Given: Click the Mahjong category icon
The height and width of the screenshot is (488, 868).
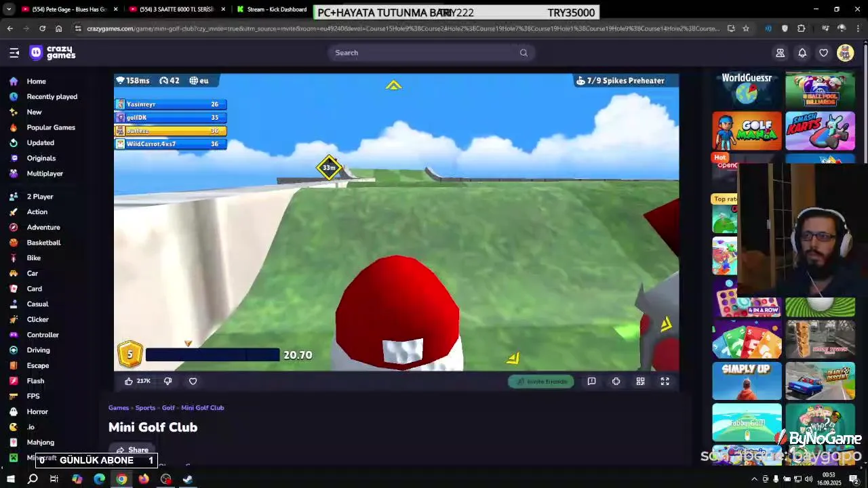Looking at the screenshot, I should (14, 443).
